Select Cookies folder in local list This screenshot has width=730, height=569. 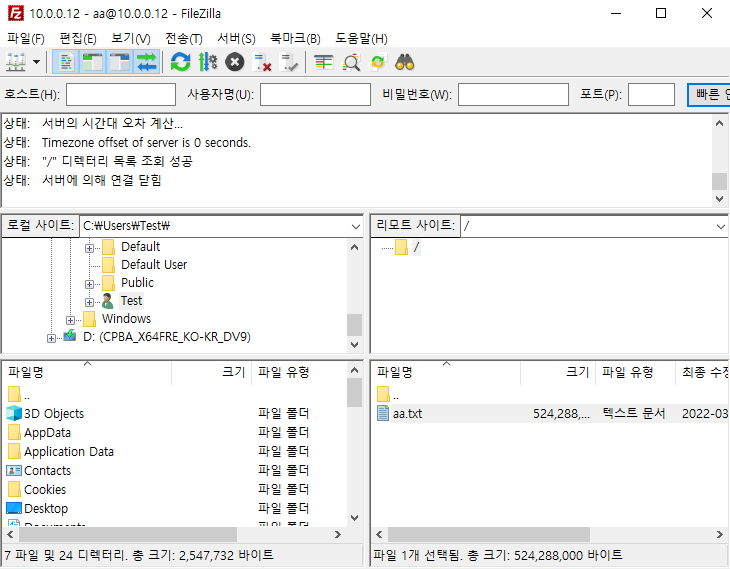(x=45, y=490)
